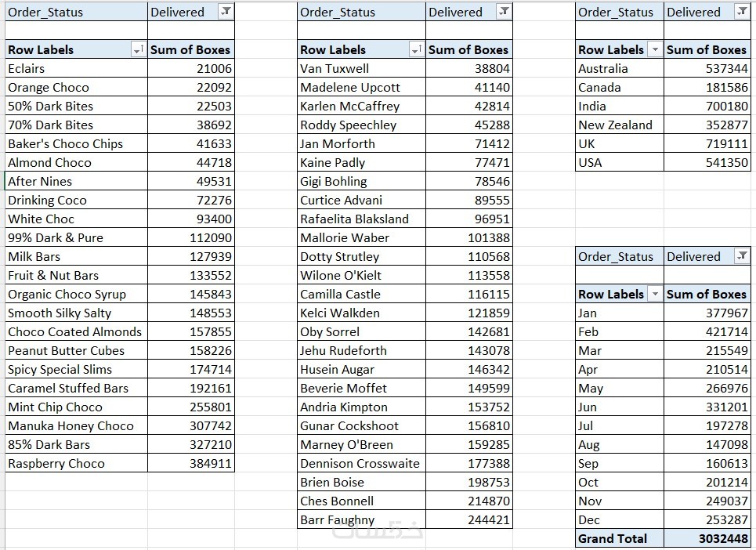The image size is (756, 550).
Task: Select the Raspberry Choco cell
Action: pyautogui.click(x=56, y=463)
